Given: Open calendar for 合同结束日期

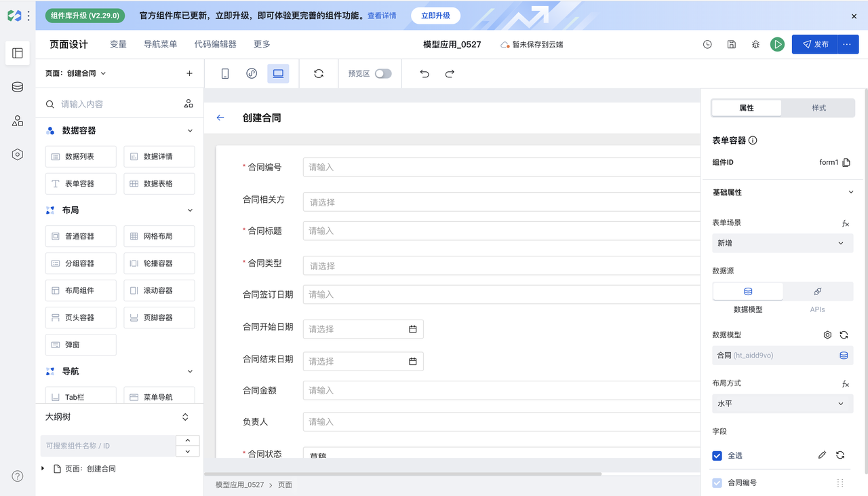Looking at the screenshot, I should pyautogui.click(x=412, y=362).
